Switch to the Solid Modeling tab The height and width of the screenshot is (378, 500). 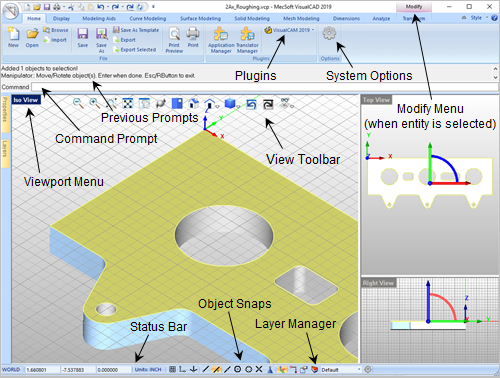pyautogui.click(x=252, y=18)
